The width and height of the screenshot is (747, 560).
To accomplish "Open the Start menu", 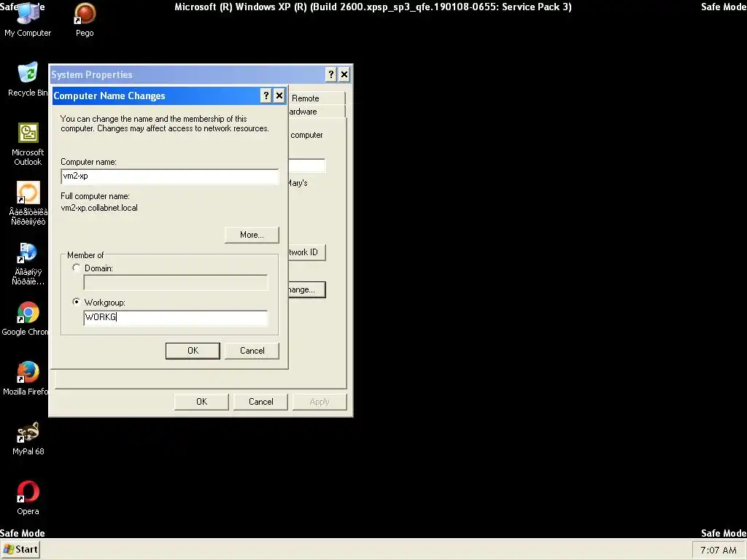I will click(x=20, y=550).
